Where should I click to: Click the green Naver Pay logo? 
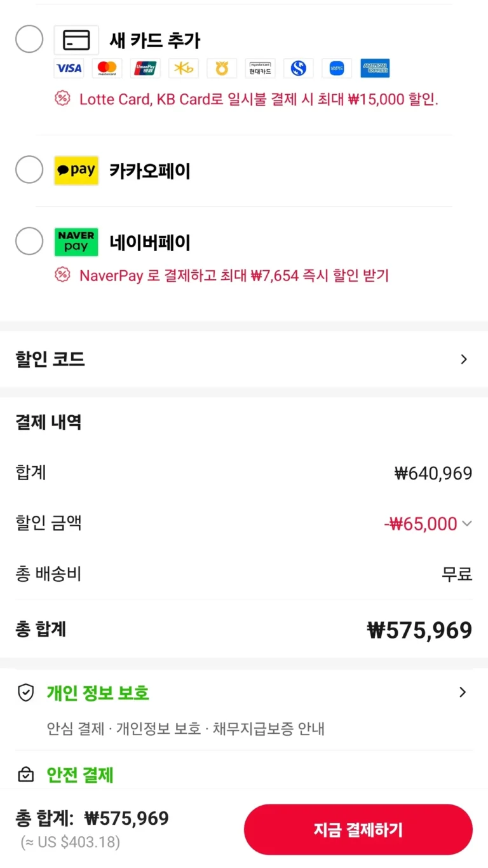[x=76, y=242]
